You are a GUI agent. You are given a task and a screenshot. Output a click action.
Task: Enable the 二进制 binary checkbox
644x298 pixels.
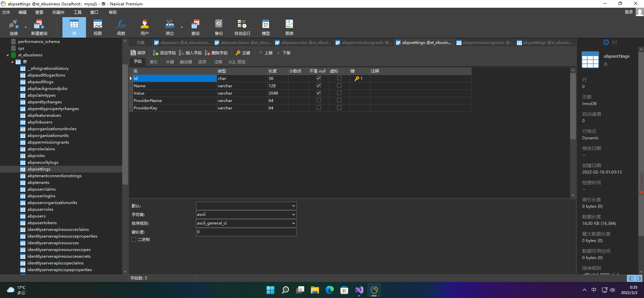click(134, 240)
